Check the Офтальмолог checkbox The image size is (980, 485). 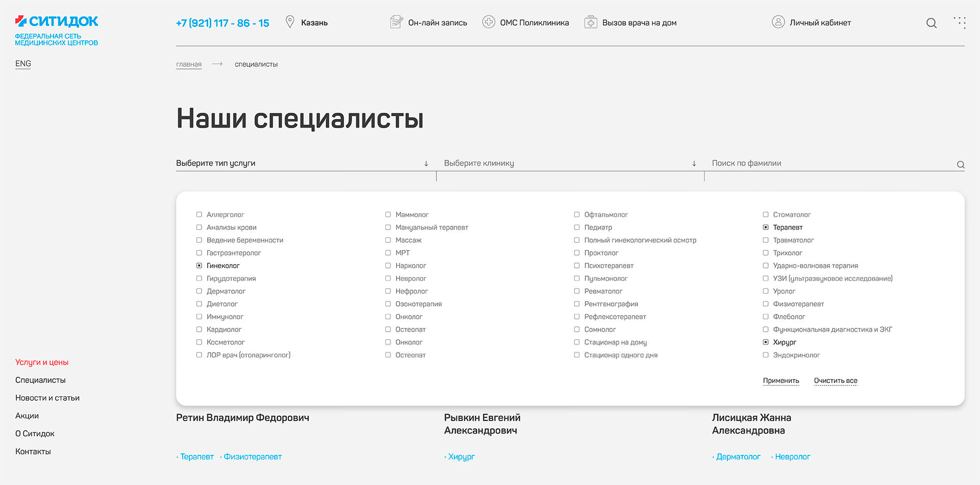point(577,214)
